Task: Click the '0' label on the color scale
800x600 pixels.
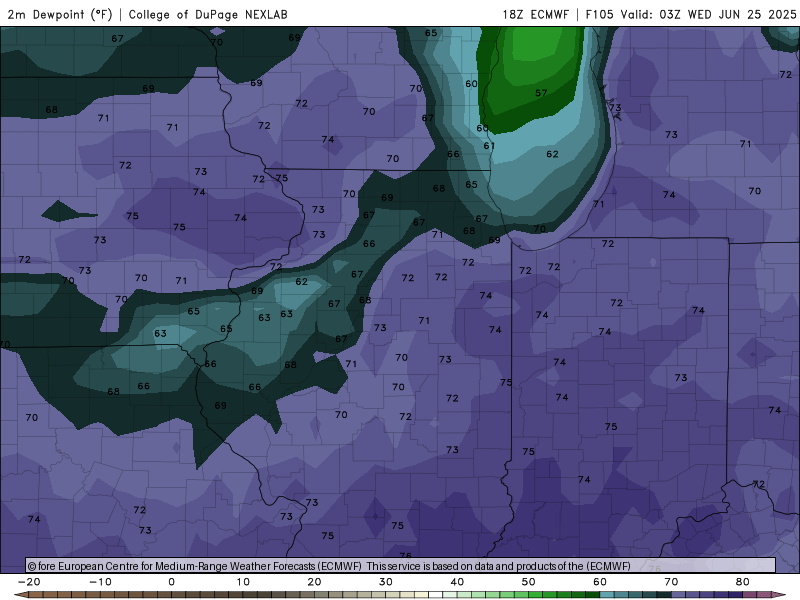Action: pos(171,582)
